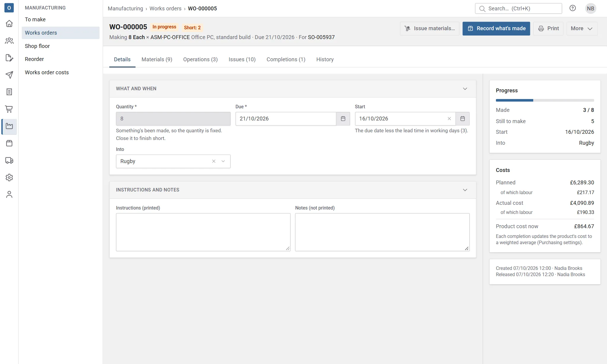Open the document edit icon in sidebar
607x364 pixels.
coord(9,58)
